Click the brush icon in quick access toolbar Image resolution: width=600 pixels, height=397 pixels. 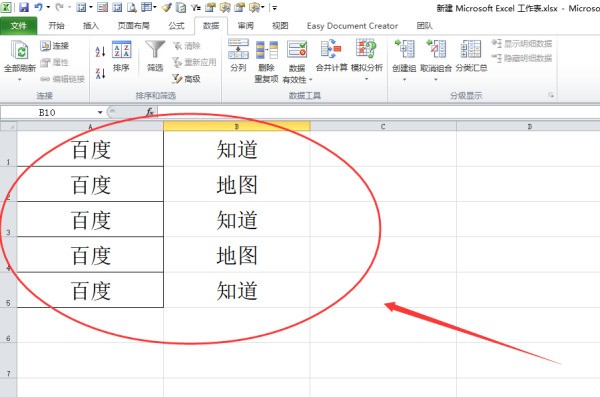coord(166,7)
